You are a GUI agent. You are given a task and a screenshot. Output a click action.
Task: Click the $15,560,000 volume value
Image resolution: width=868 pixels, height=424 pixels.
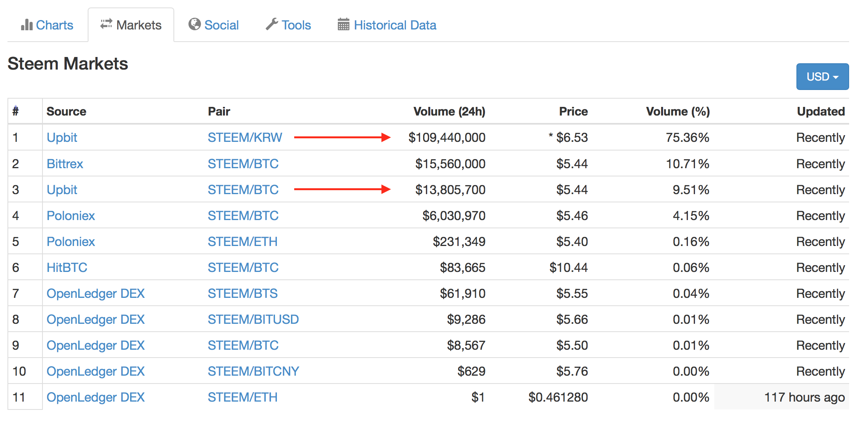(450, 164)
